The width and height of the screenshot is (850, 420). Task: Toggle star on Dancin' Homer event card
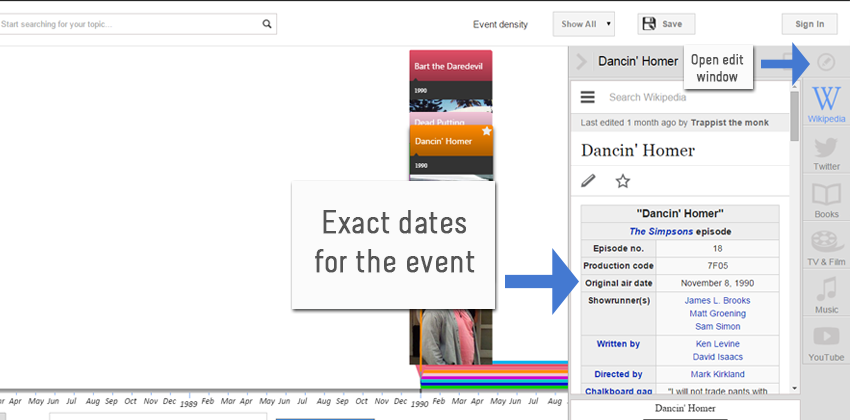[x=486, y=131]
